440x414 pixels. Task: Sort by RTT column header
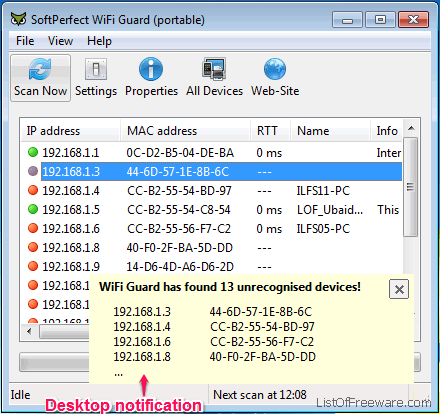tap(270, 131)
